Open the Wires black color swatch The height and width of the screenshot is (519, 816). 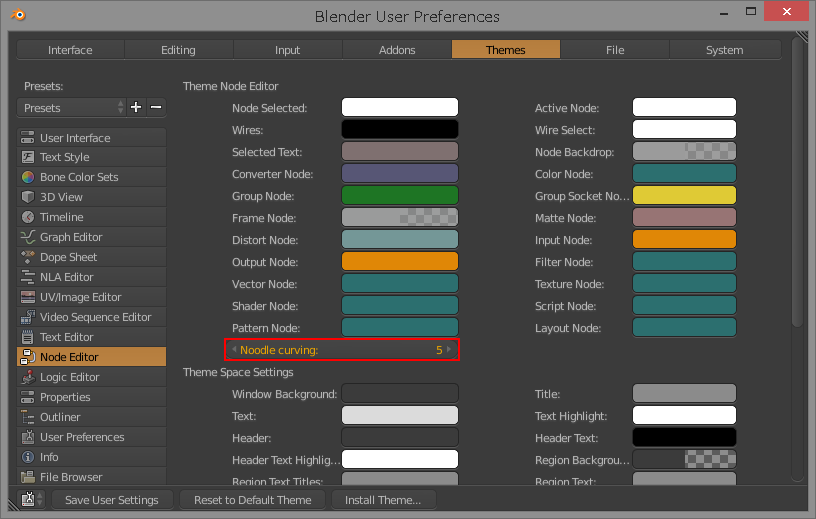[400, 129]
